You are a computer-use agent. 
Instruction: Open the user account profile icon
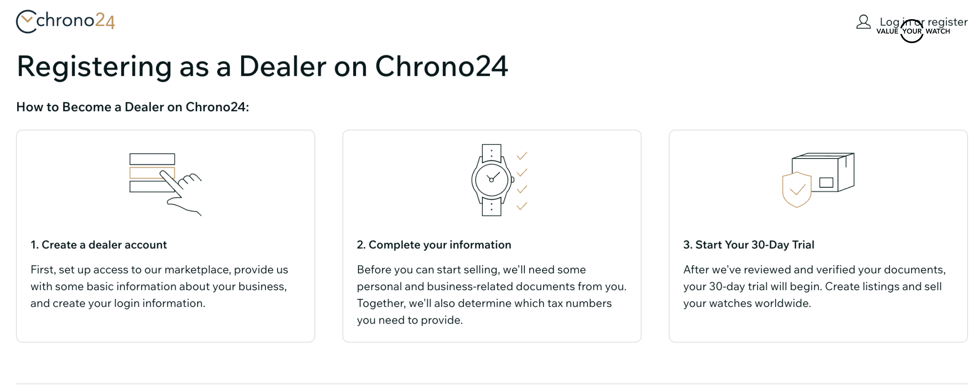pyautogui.click(x=863, y=23)
